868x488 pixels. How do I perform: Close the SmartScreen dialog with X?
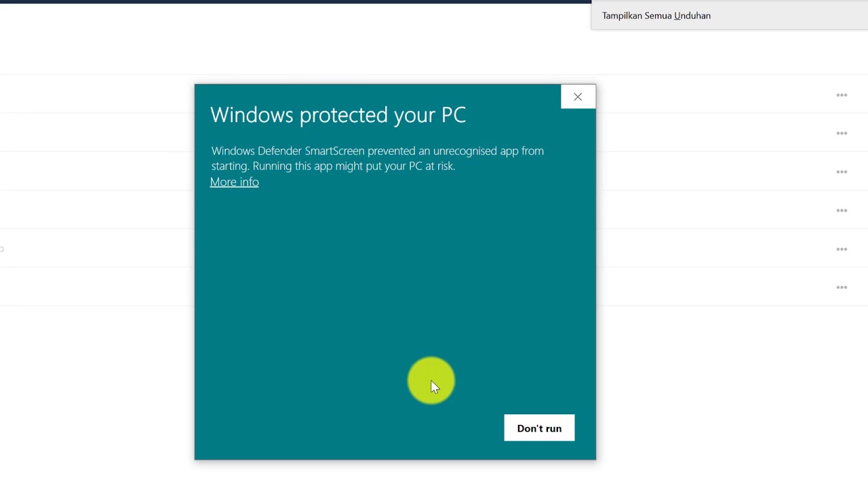coord(578,97)
